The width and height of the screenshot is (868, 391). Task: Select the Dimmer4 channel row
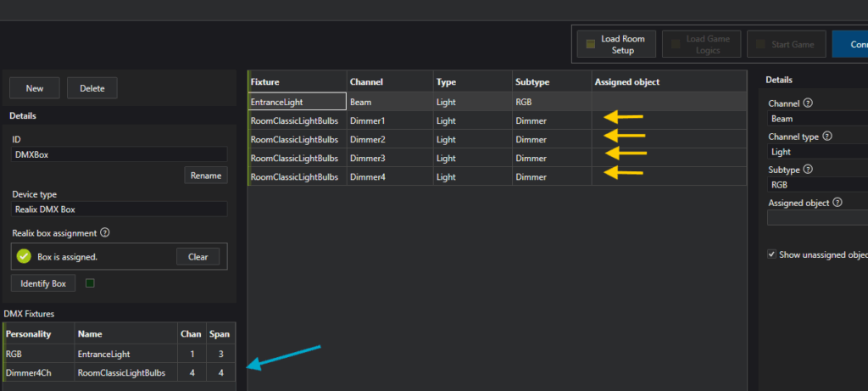497,176
